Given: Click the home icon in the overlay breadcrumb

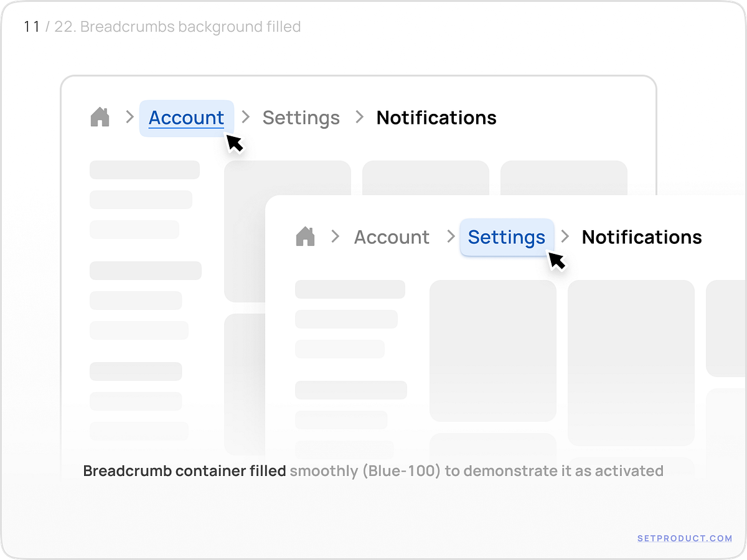Looking at the screenshot, I should 305,236.
